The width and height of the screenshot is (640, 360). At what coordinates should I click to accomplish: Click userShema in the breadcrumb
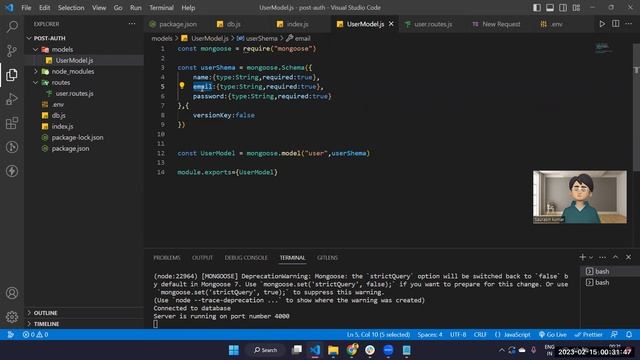pyautogui.click(x=261, y=38)
